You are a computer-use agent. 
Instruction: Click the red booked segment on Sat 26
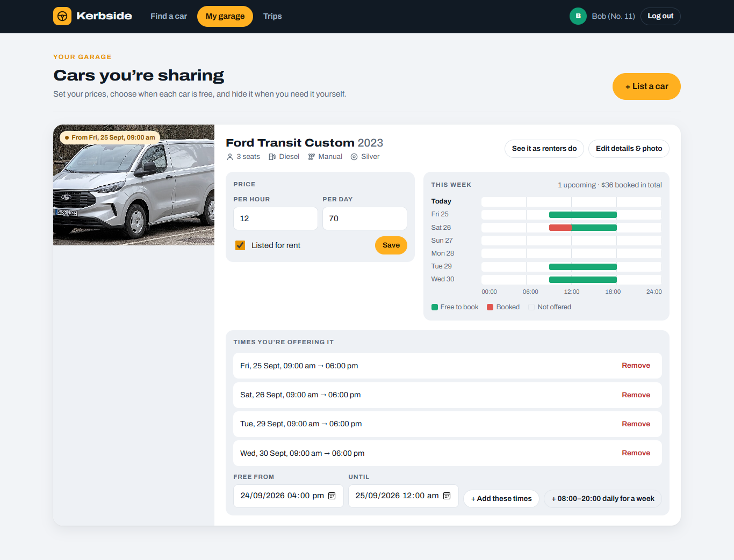[560, 228]
